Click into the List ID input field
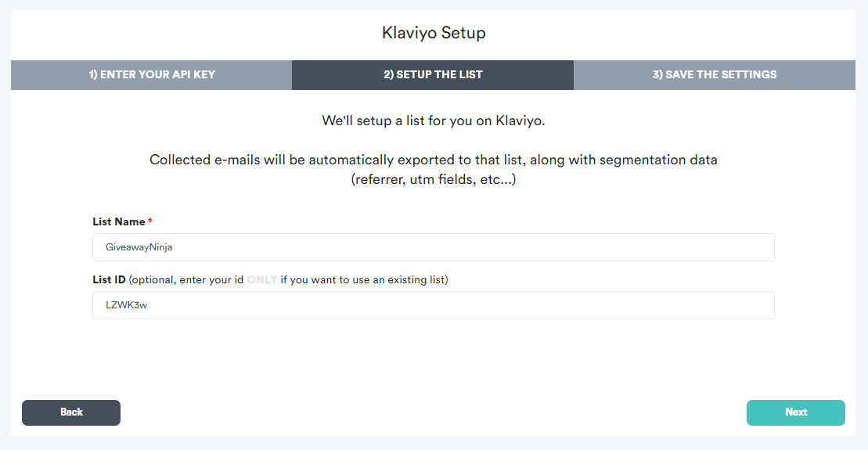This screenshot has width=868, height=450. (x=434, y=305)
